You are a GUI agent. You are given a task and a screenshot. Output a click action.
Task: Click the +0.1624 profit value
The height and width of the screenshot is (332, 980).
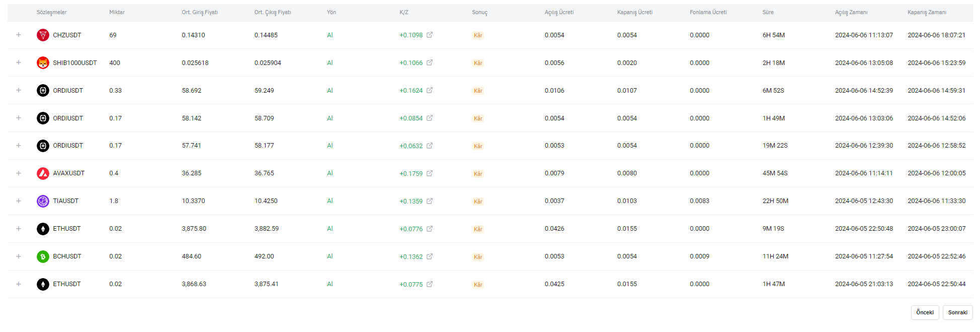coord(411,91)
